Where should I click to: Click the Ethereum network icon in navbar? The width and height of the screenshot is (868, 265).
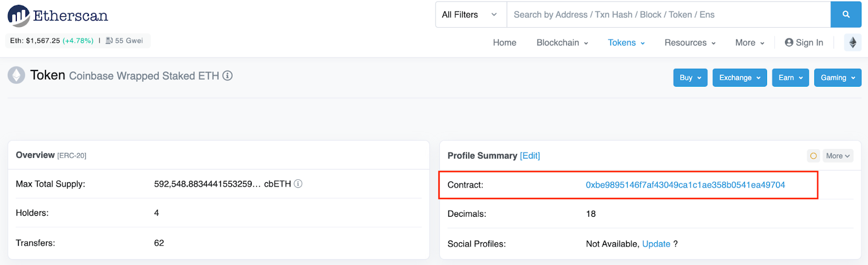pyautogui.click(x=852, y=43)
